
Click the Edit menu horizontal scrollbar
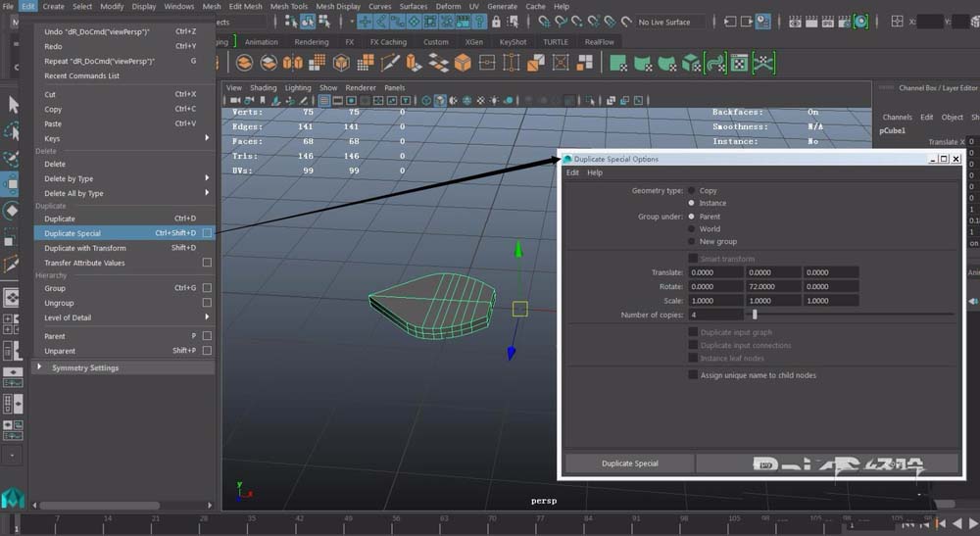tap(100, 505)
